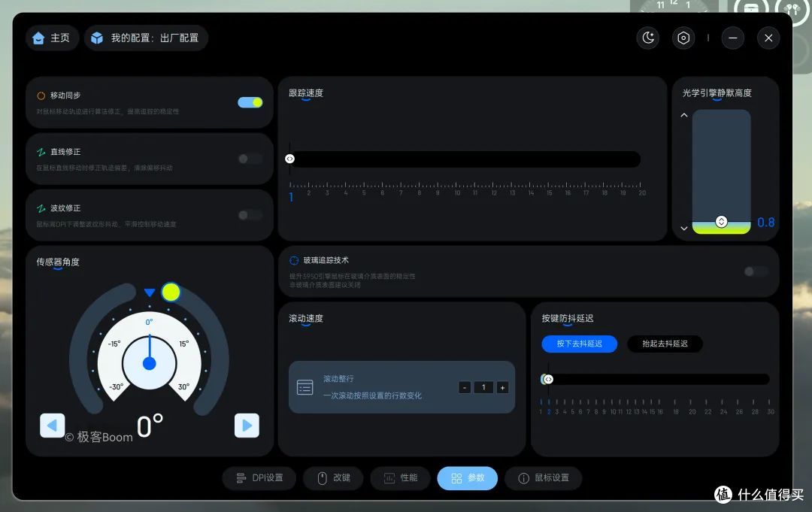Click the green 波纹修正 icon
Image resolution: width=812 pixels, height=512 pixels.
coord(41,208)
